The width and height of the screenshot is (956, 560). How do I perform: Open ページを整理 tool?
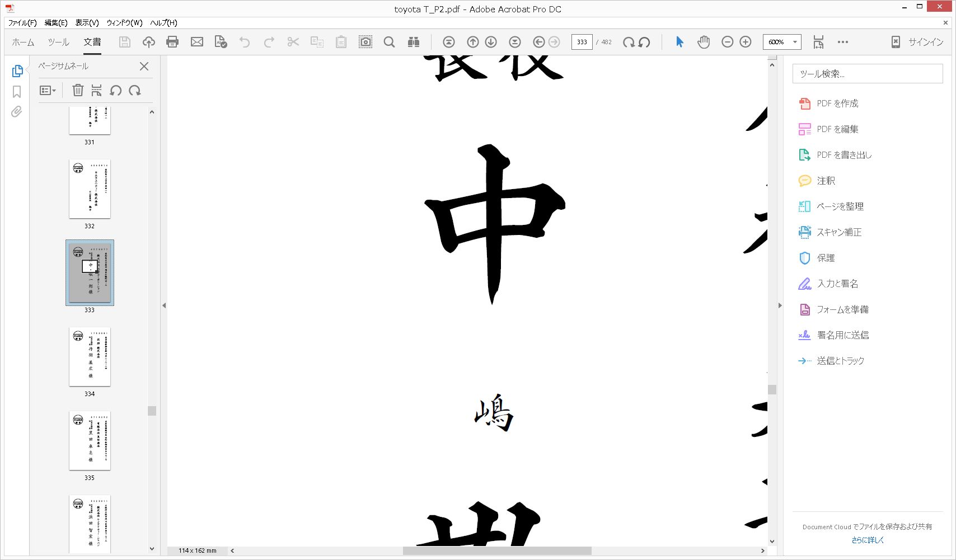(x=831, y=206)
